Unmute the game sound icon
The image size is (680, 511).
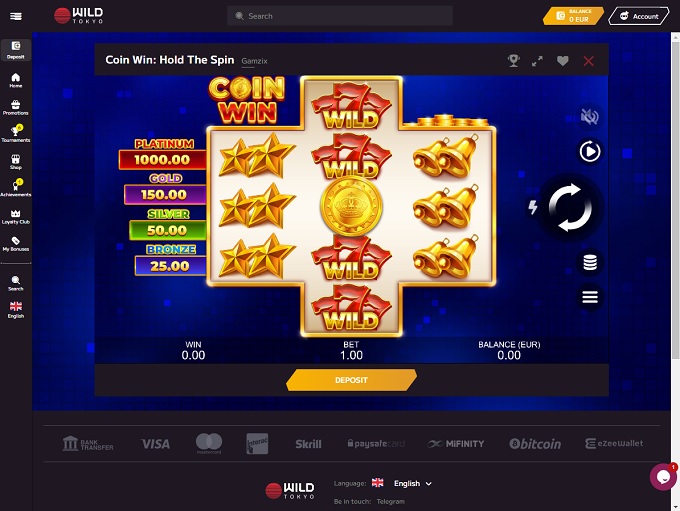point(589,117)
